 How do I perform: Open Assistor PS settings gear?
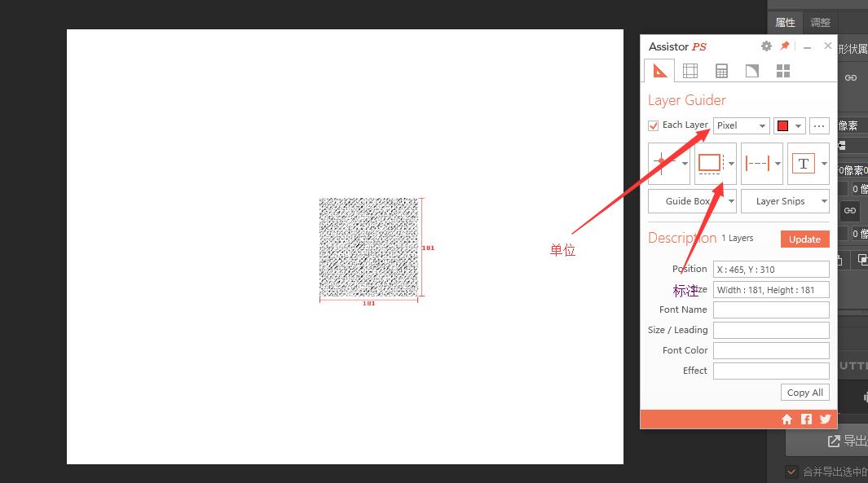click(766, 46)
